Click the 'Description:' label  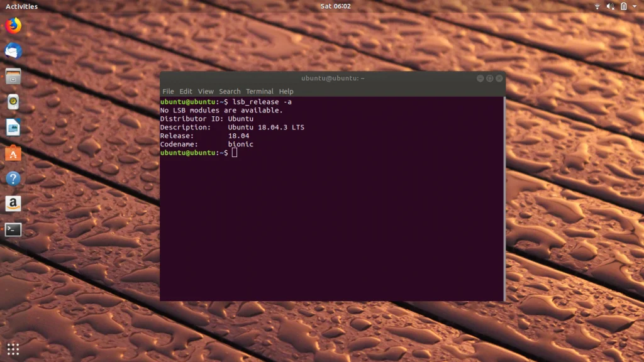(186, 127)
